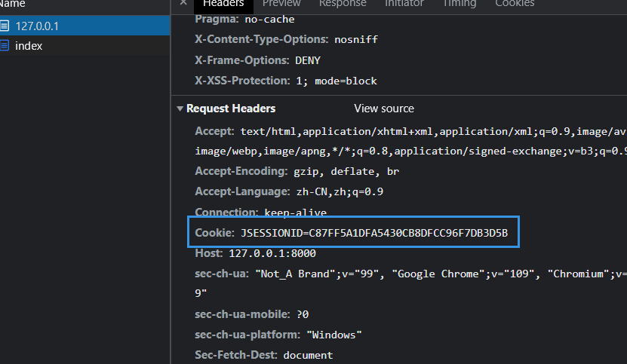Open the Response tab

[343, 4]
